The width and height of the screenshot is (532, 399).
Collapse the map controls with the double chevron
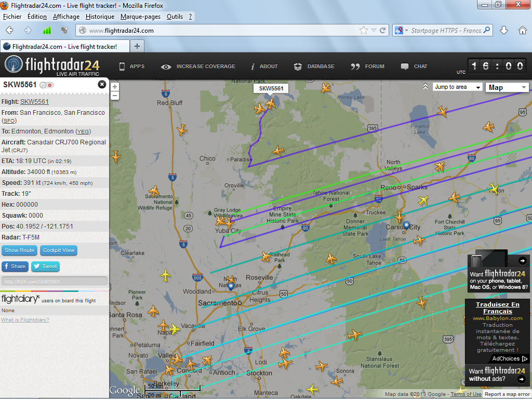pyautogui.click(x=425, y=87)
